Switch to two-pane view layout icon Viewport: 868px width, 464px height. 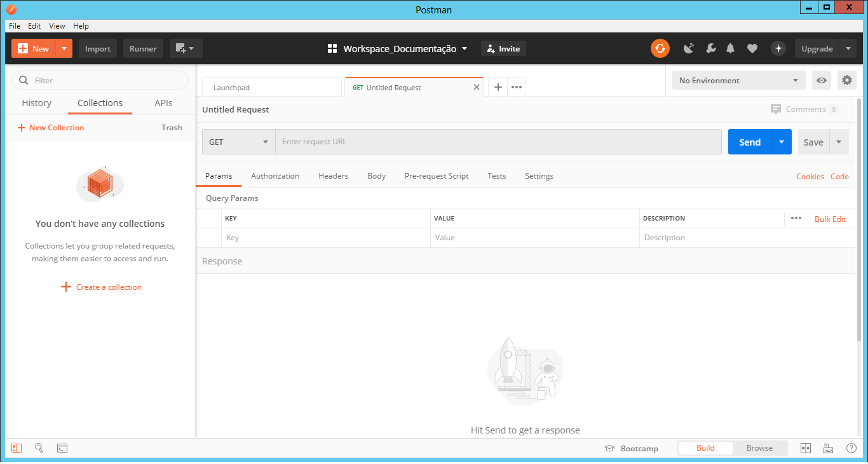click(806, 448)
